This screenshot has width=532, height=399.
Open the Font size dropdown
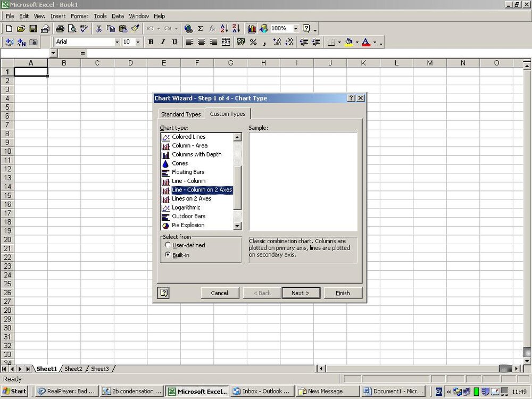pos(138,42)
